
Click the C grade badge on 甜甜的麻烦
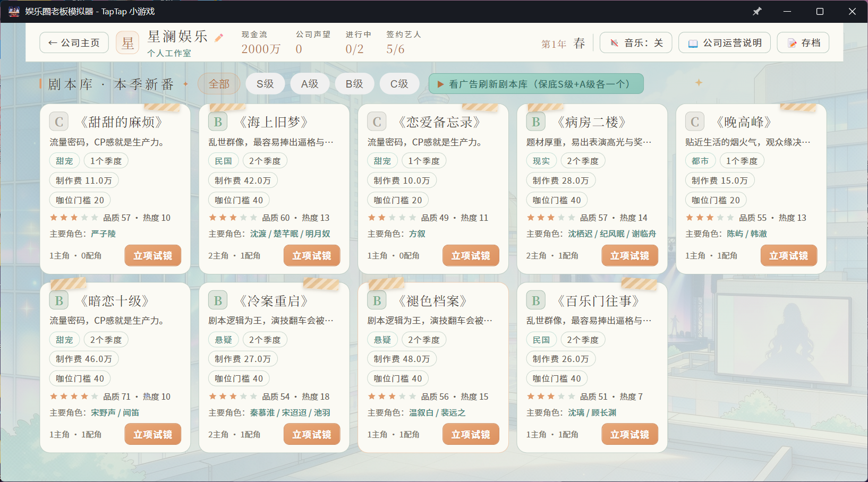tap(59, 122)
